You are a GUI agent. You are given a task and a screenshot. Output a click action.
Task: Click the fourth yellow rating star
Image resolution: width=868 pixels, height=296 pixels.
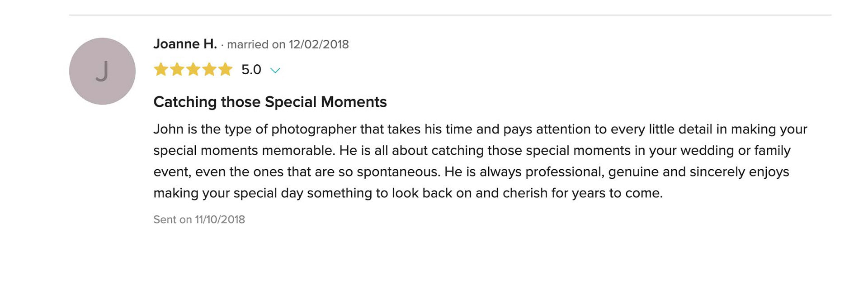(209, 70)
